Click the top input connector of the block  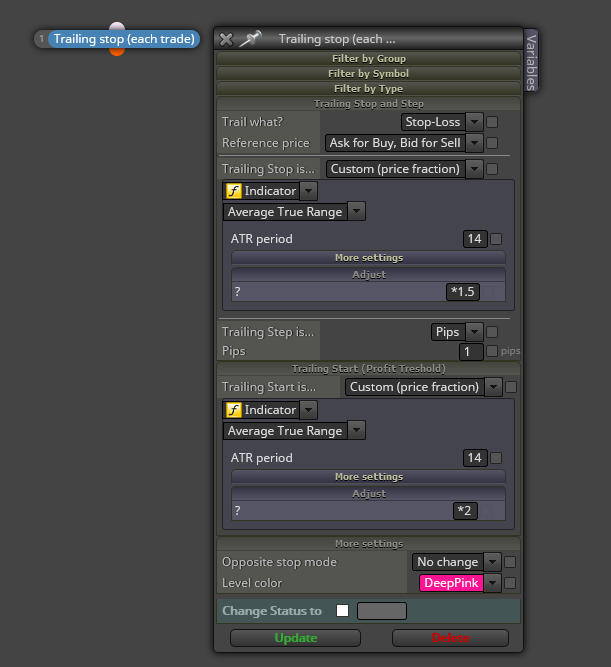[117, 26]
